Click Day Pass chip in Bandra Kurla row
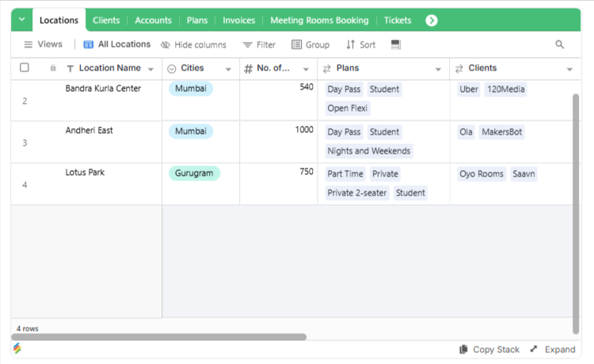 344,89
